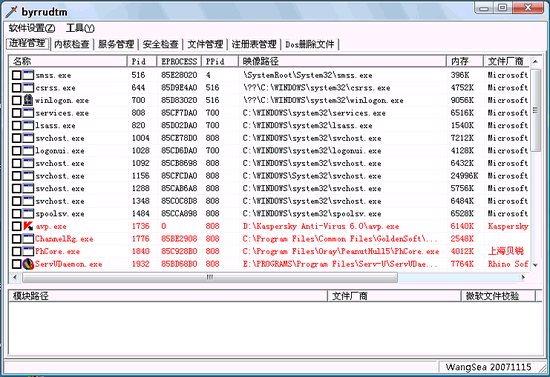Click the process list scroll down arrow

click(x=535, y=265)
